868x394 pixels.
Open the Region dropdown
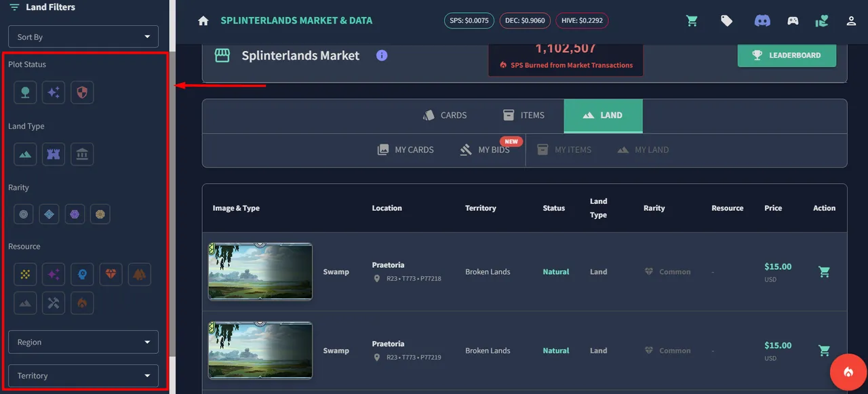click(x=83, y=342)
